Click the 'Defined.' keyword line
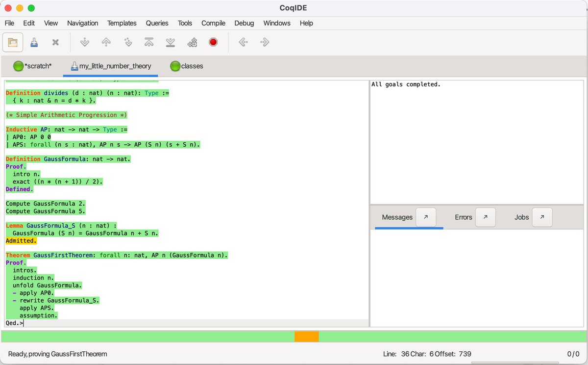 click(19, 189)
